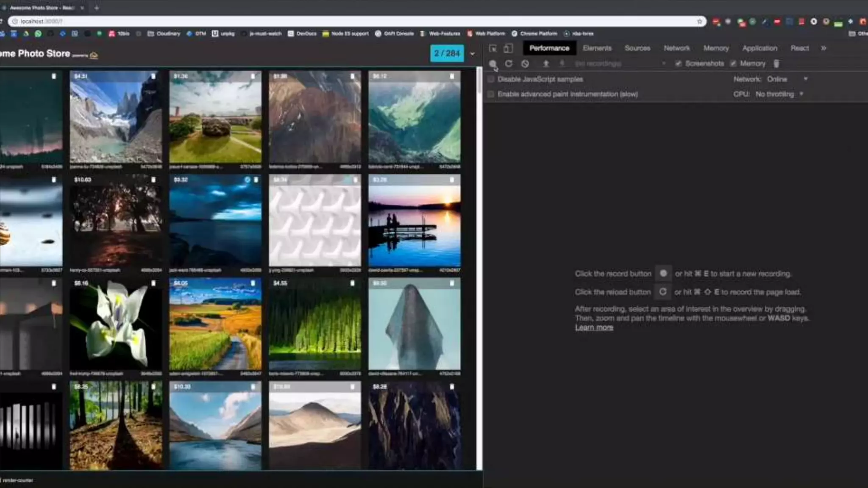Expand the chevron beside the 2 / 284 counter
The height and width of the screenshot is (488, 868).
tap(473, 54)
